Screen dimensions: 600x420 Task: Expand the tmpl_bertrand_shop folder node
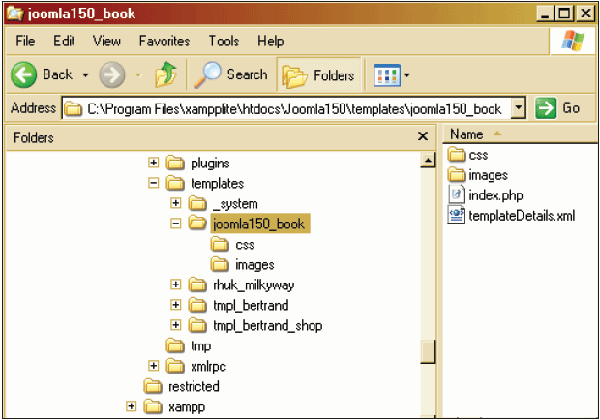point(176,325)
